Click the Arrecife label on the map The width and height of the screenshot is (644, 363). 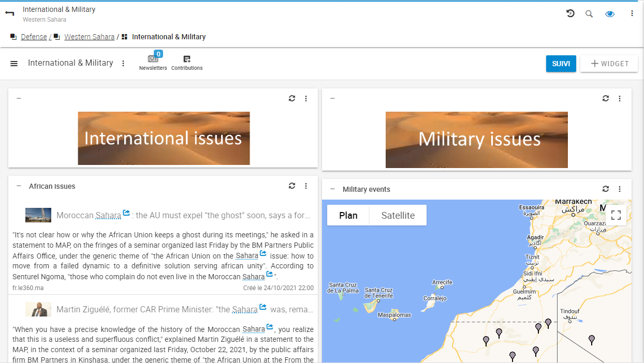tap(442, 282)
